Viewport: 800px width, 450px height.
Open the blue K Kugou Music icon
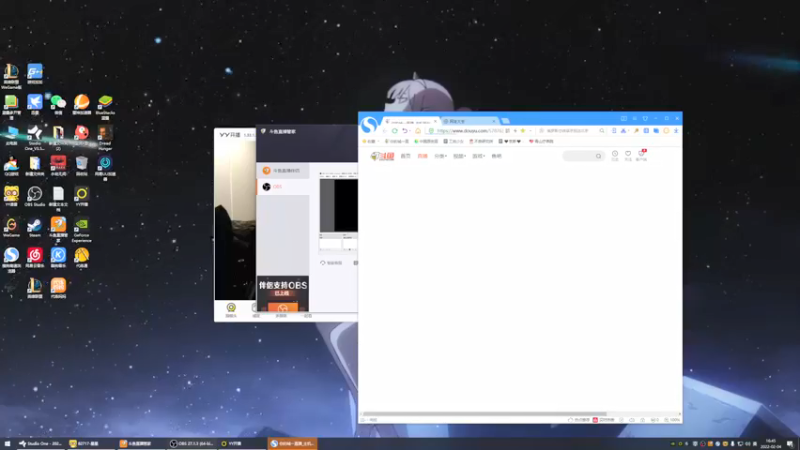pos(58,257)
